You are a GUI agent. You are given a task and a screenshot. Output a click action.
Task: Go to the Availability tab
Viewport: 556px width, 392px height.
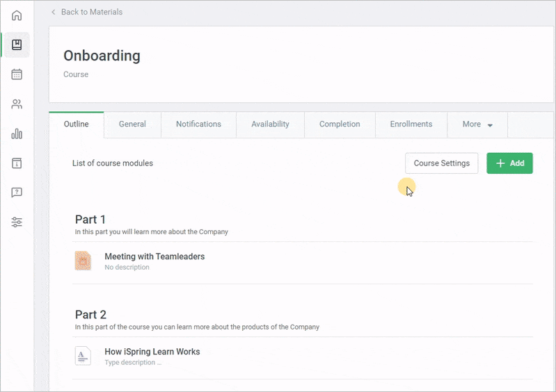point(270,124)
